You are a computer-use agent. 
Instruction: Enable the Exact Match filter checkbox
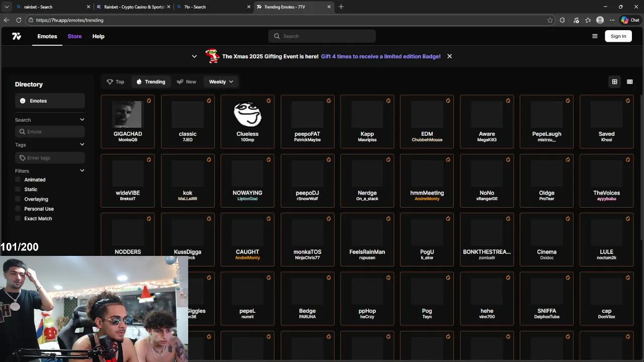18,218
